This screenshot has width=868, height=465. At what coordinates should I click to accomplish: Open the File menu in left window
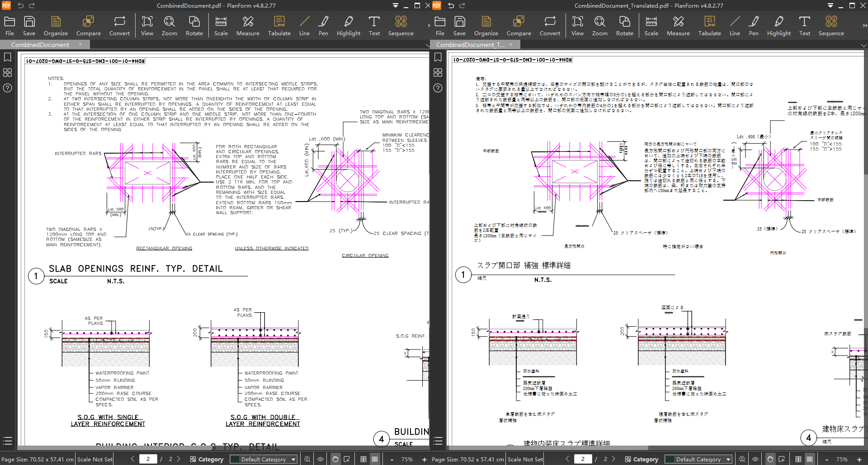click(x=9, y=26)
